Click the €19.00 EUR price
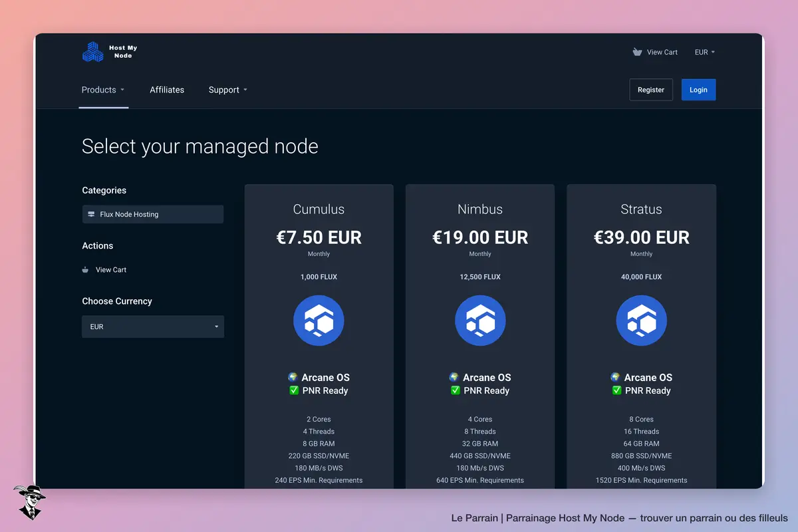Viewport: 798px width, 532px height. coord(480,237)
